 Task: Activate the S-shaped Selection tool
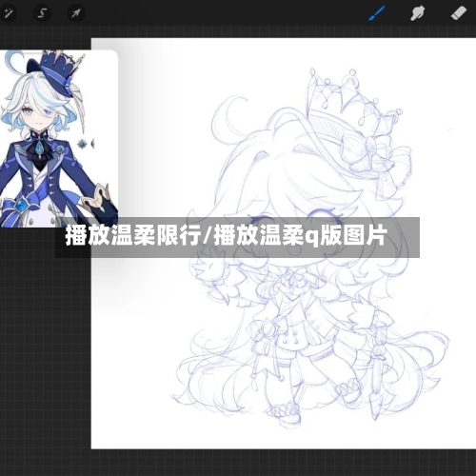pyautogui.click(x=42, y=13)
